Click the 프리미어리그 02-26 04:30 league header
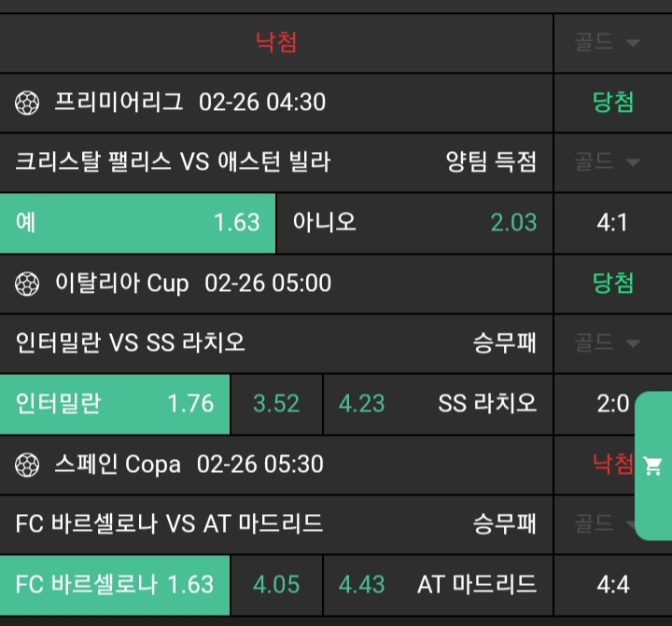Screen dimensions: 672x626 pyautogui.click(x=189, y=103)
